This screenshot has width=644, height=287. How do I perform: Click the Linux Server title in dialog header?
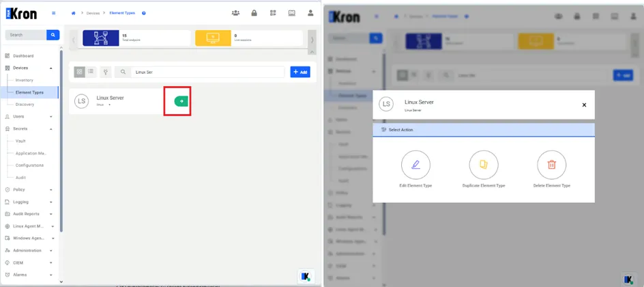pos(419,102)
